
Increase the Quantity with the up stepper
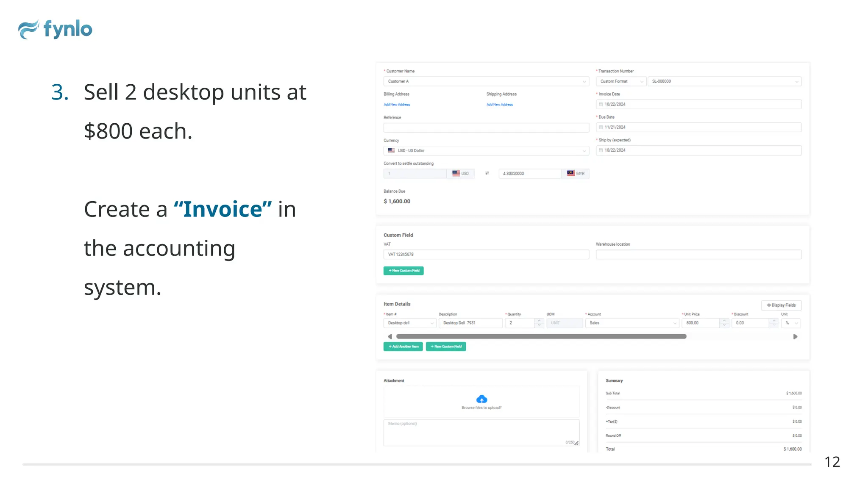[539, 321]
